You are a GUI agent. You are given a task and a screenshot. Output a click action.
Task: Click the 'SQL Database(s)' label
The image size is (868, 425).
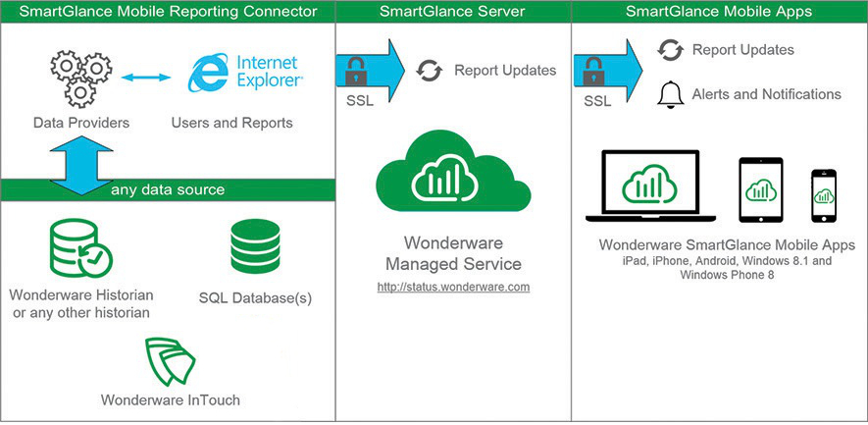(x=255, y=298)
